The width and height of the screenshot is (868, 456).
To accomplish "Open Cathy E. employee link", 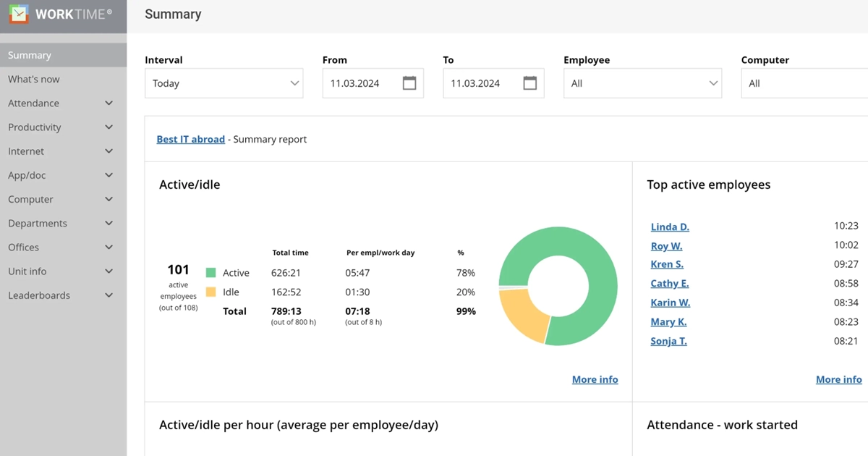I will point(670,284).
